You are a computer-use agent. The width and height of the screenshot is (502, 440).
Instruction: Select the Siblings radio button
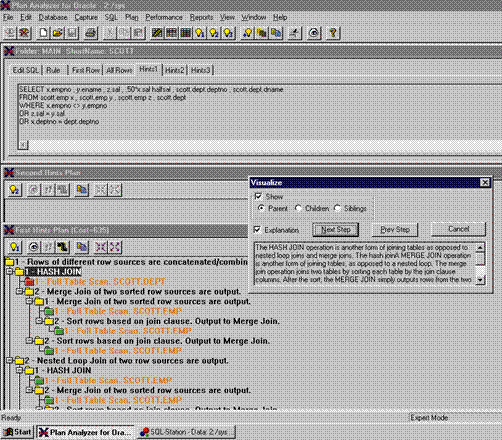pos(337,208)
